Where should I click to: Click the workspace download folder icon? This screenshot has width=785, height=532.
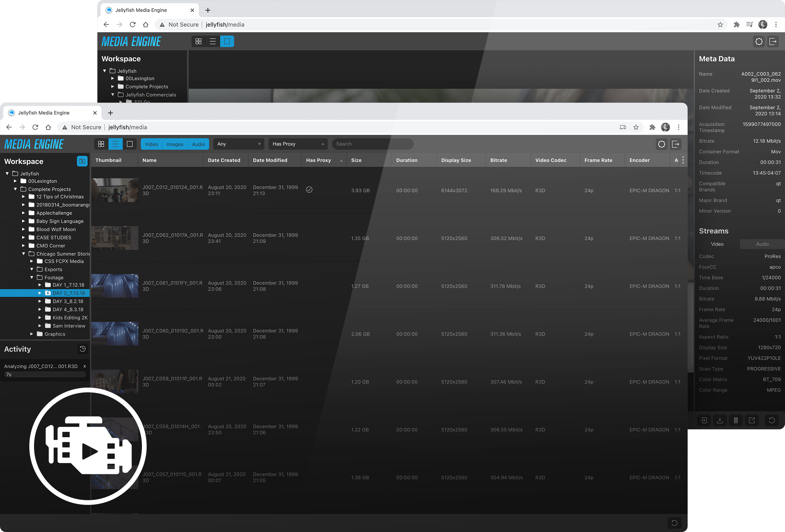pos(82,161)
